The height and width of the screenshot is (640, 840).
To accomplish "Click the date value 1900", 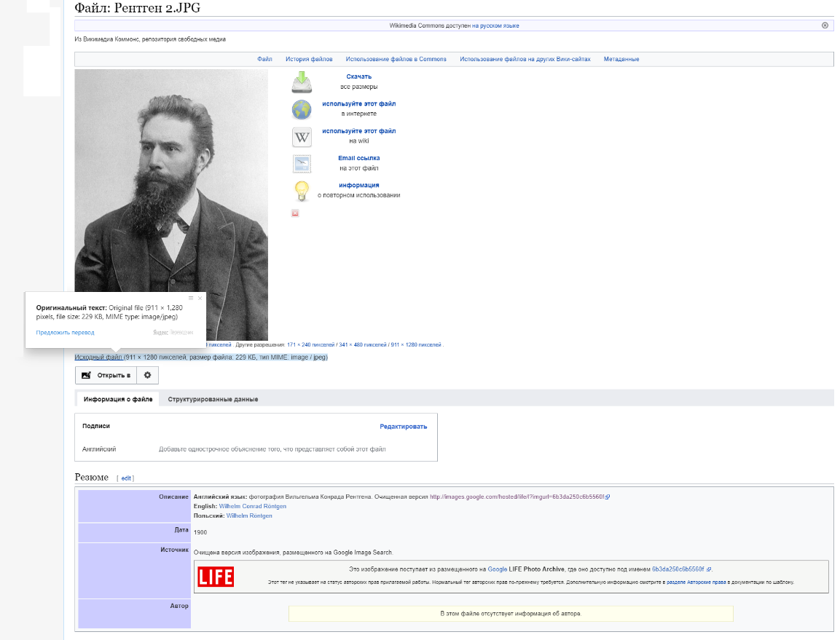I will [200, 532].
